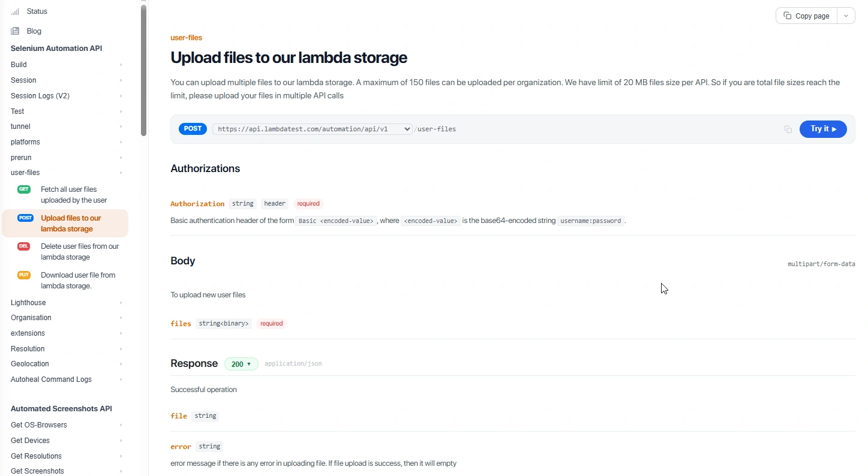Click the Blog newspaper icon
Screen dimensions: 868x476
pos(15,31)
